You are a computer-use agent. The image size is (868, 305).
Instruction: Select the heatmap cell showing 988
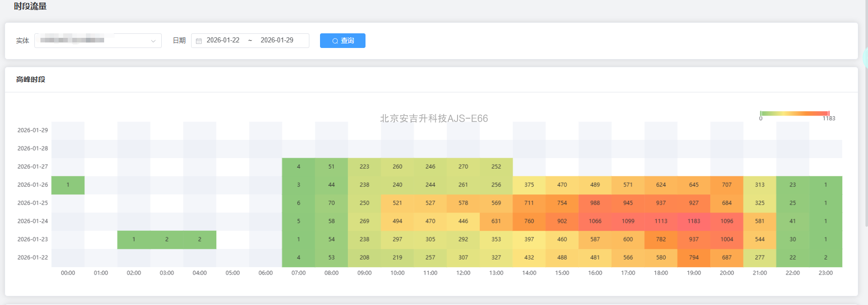(595, 203)
